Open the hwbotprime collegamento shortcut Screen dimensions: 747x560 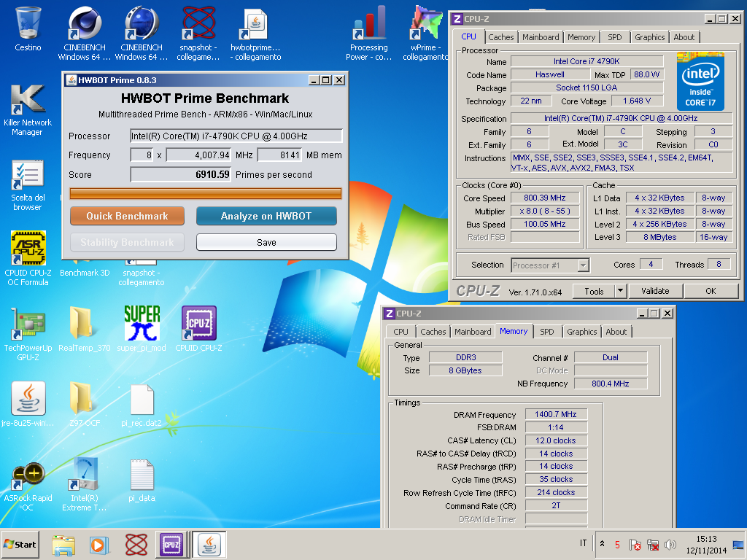pyautogui.click(x=256, y=34)
